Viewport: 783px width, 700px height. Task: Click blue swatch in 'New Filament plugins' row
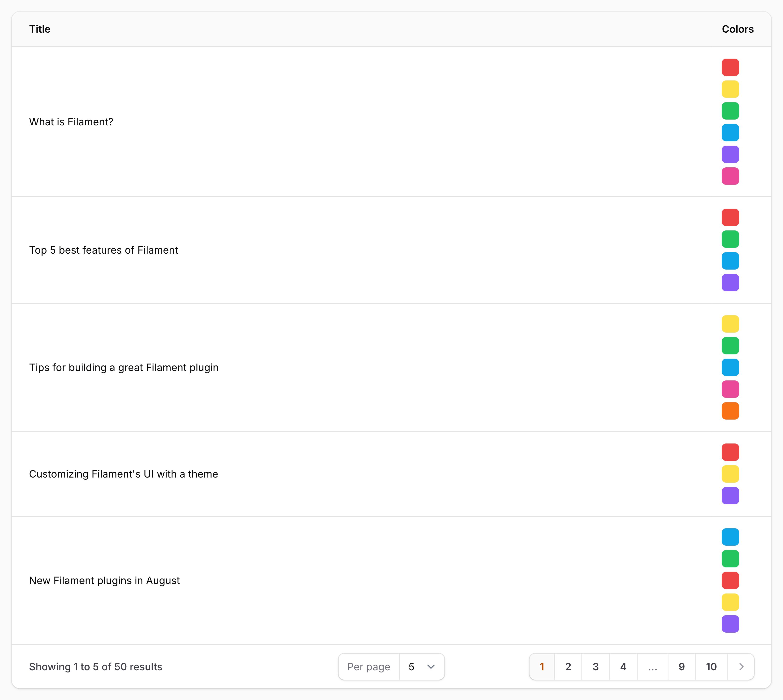(730, 537)
